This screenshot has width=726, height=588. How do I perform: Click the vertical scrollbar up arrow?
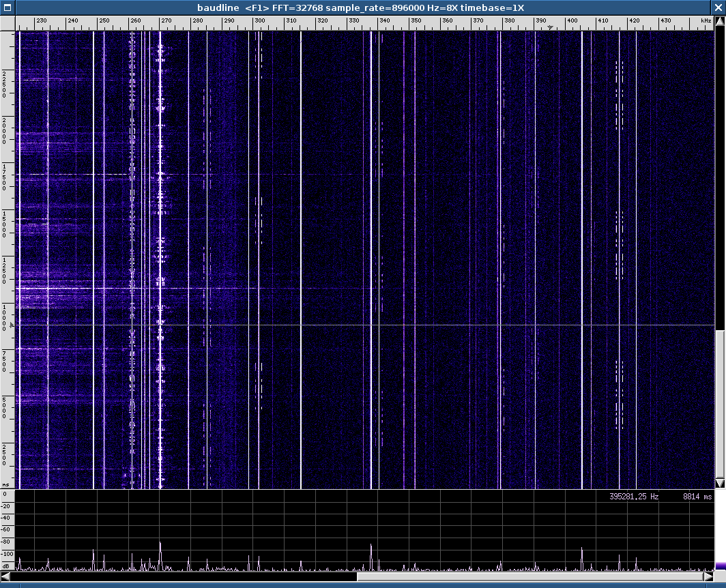pos(720,21)
